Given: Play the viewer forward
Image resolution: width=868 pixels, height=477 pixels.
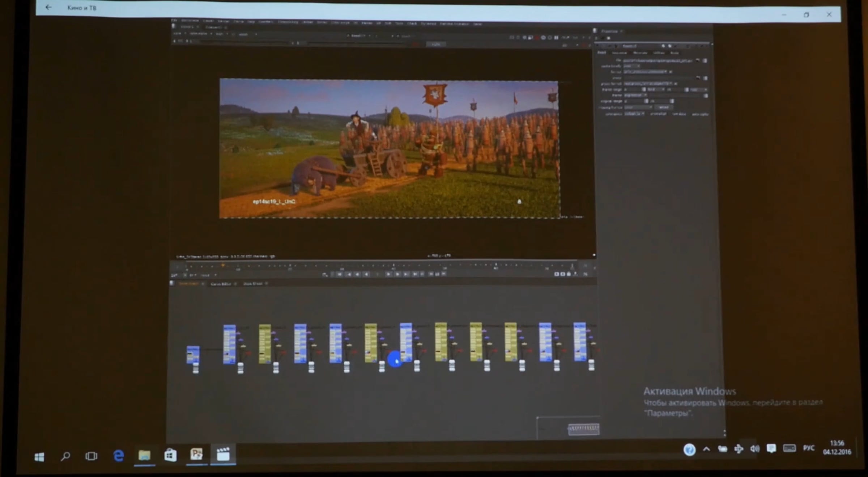Looking at the screenshot, I should 388,274.
